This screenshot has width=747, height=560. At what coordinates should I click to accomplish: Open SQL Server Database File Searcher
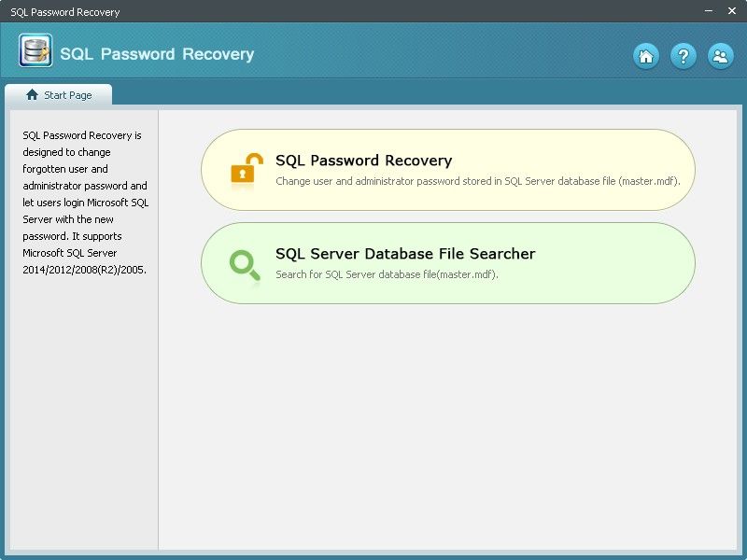[448, 263]
